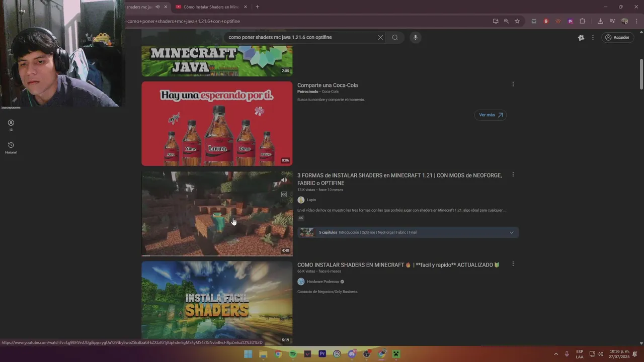Click the page vertical scrollbar thumb

pos(641,74)
